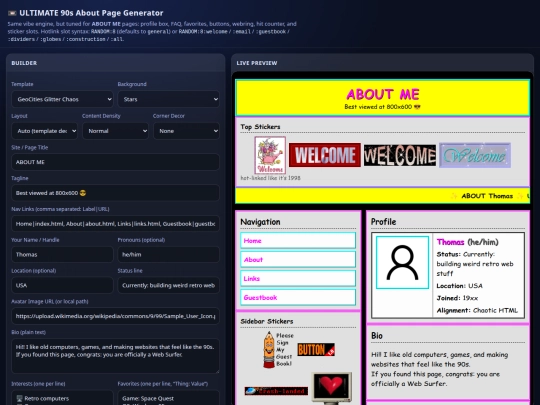
Task: Open the Corner Decor dropdown set to None
Action: tap(186, 131)
